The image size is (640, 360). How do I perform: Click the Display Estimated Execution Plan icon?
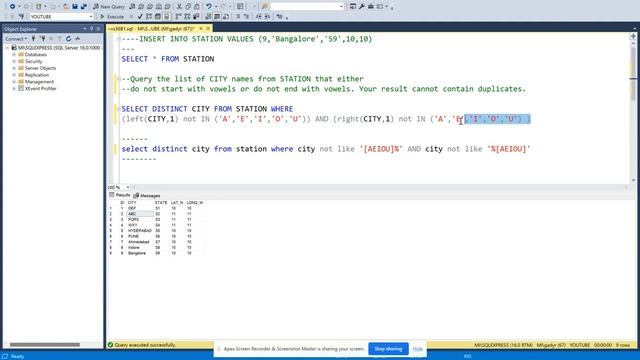click(x=149, y=17)
